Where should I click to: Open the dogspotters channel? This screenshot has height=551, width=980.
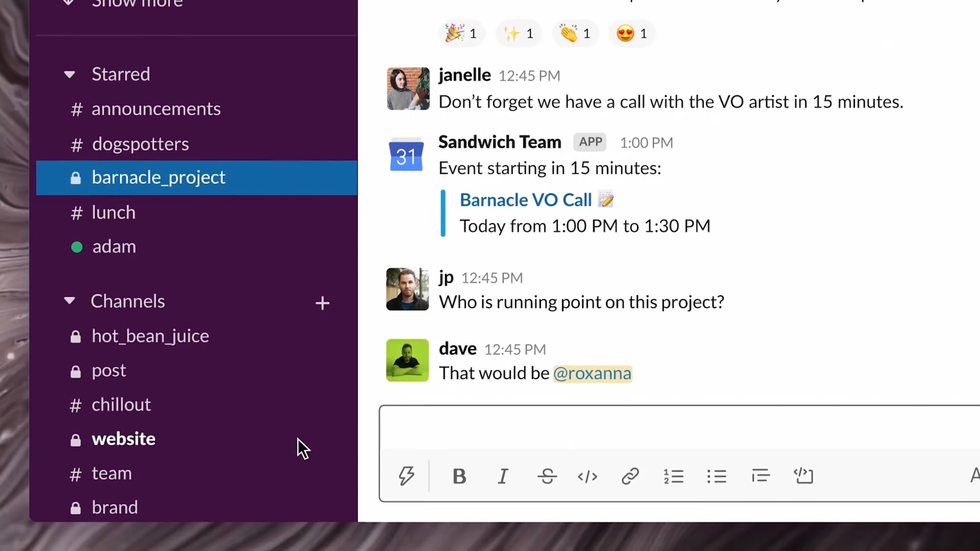(140, 144)
